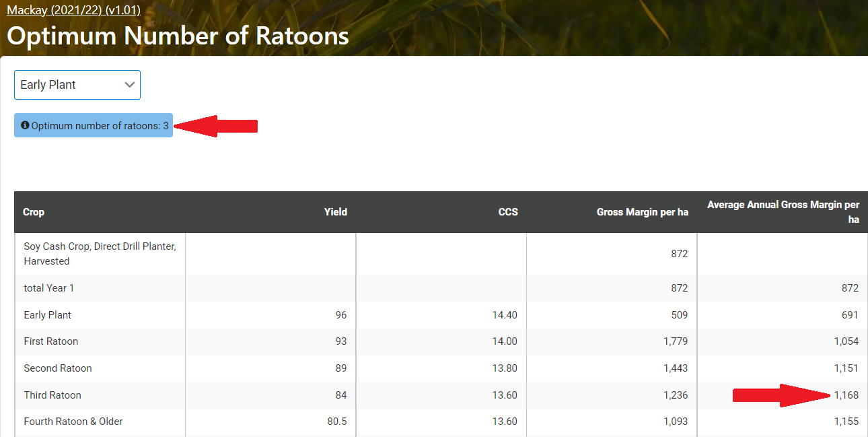Click the 1,779 First Ratoon gross margin

[x=675, y=341]
